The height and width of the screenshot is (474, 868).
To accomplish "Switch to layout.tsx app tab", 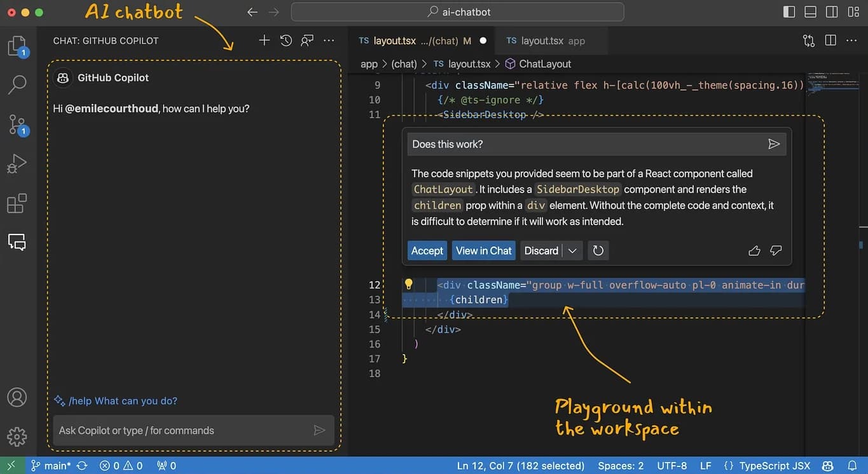I will [x=551, y=41].
